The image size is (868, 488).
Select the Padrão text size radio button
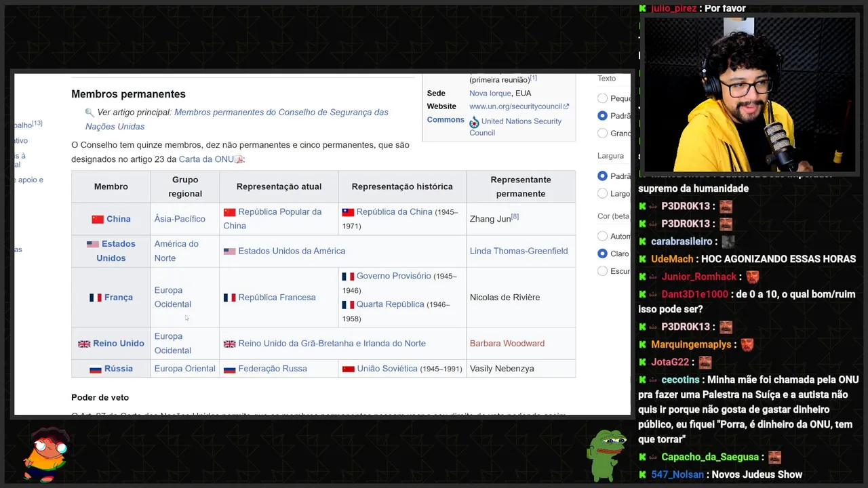click(x=602, y=116)
